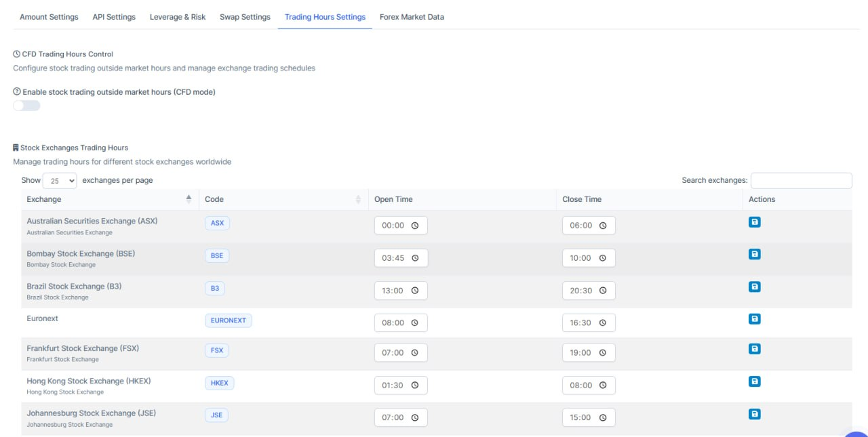Click the B3 code badge

pos(215,288)
